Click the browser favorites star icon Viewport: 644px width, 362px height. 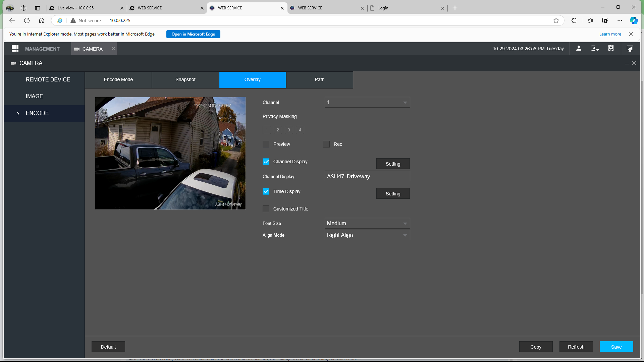(556, 20)
